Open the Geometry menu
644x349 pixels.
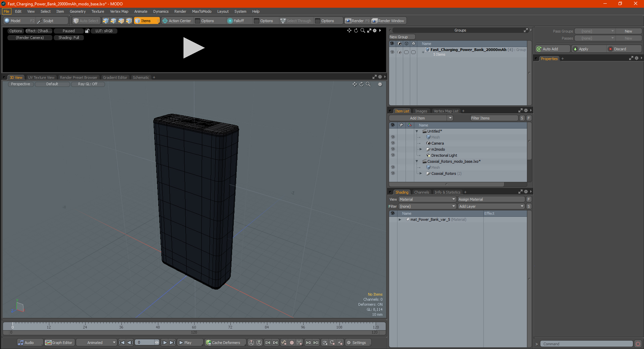[x=77, y=11]
